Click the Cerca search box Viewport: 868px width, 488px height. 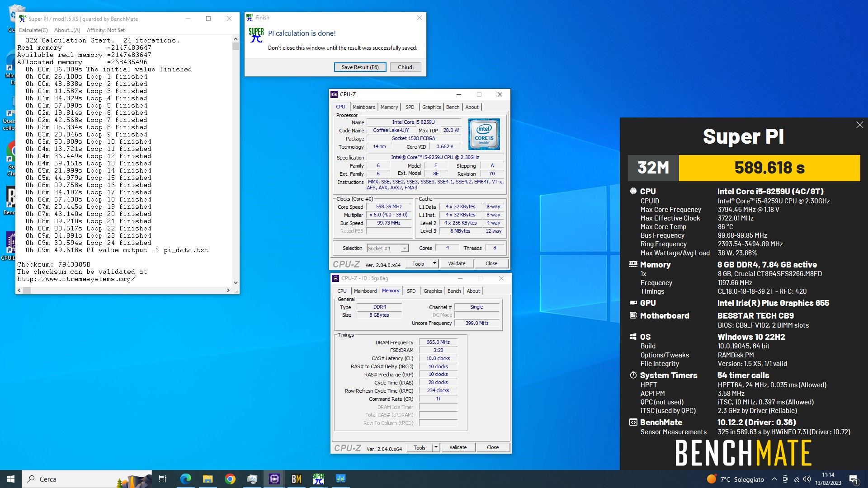coord(87,479)
